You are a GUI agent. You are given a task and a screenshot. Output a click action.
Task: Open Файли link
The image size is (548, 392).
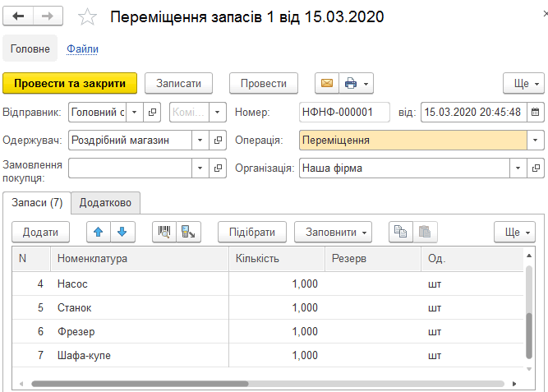click(82, 48)
